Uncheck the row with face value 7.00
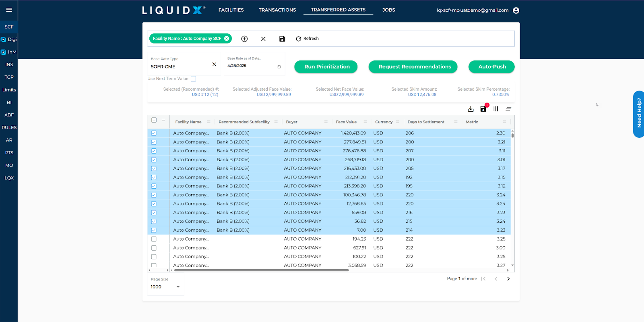644x322 pixels. (154, 231)
